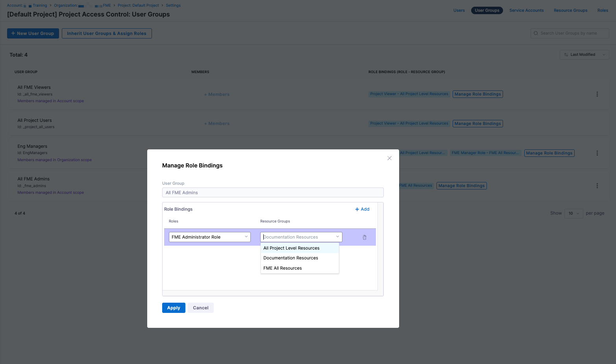Close the Manage Role Bindings dialog
Viewport: 616px width, 364px height.
(x=389, y=158)
